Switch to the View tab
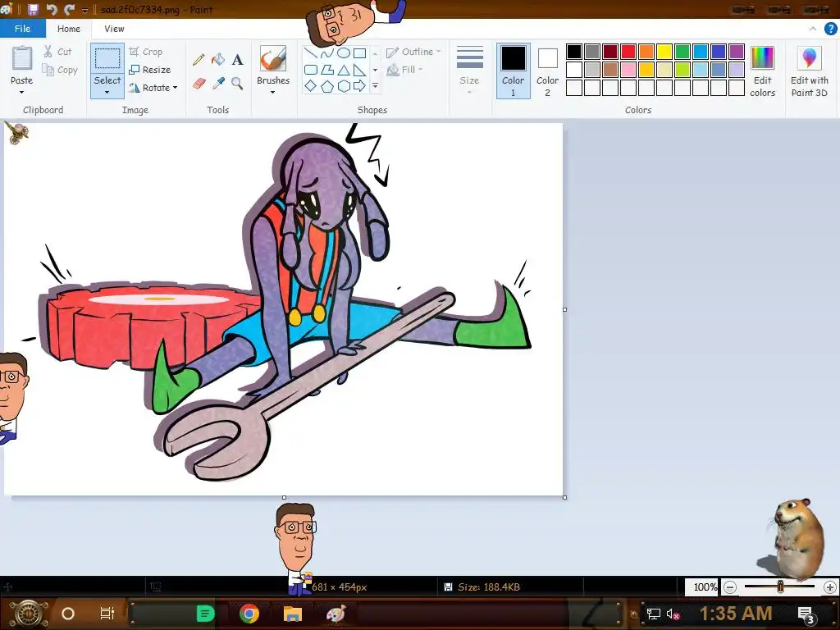This screenshot has width=840, height=630. coord(114,29)
